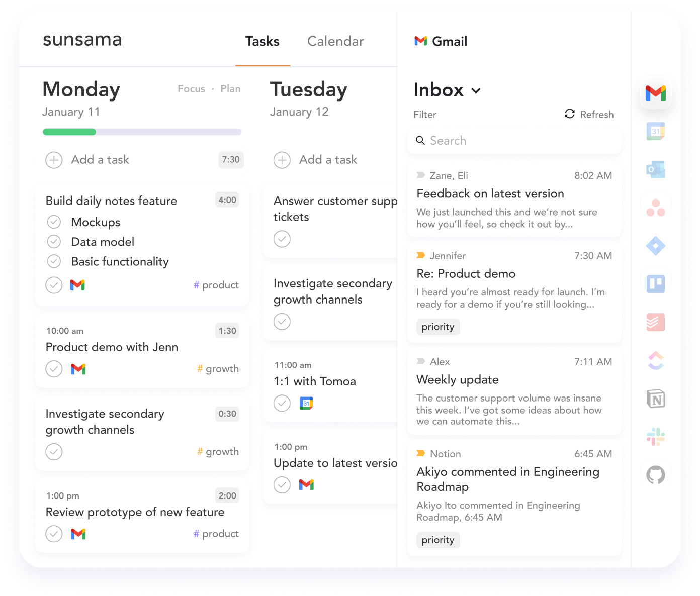The image size is (700, 596).
Task: Open the Google Calendar integration icon
Action: click(x=655, y=131)
